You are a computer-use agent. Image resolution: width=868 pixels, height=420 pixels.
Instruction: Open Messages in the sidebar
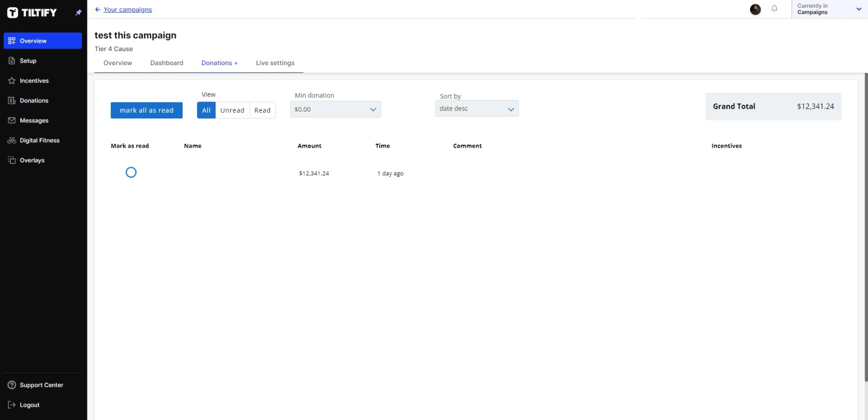pos(43,120)
